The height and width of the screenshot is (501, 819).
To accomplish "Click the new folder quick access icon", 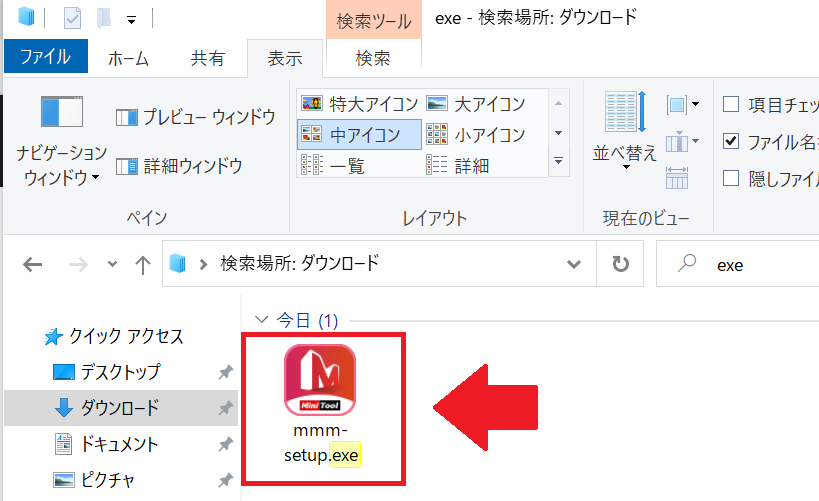I will click(104, 18).
